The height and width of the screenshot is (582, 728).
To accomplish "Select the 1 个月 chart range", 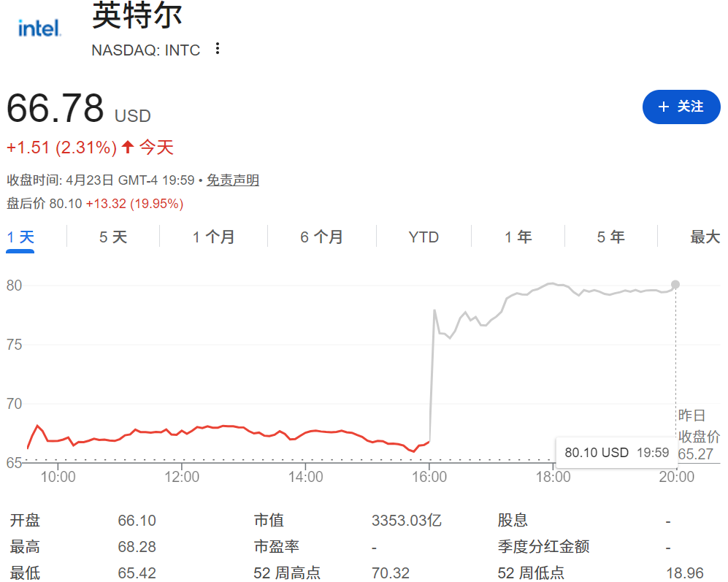I will 212,237.
